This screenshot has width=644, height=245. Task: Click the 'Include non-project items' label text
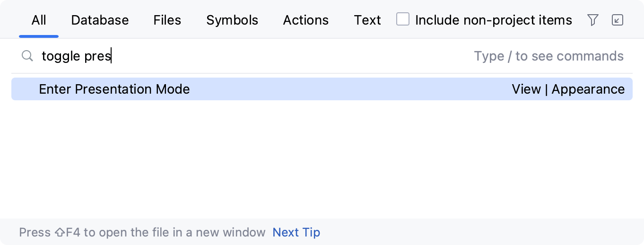pyautogui.click(x=493, y=20)
